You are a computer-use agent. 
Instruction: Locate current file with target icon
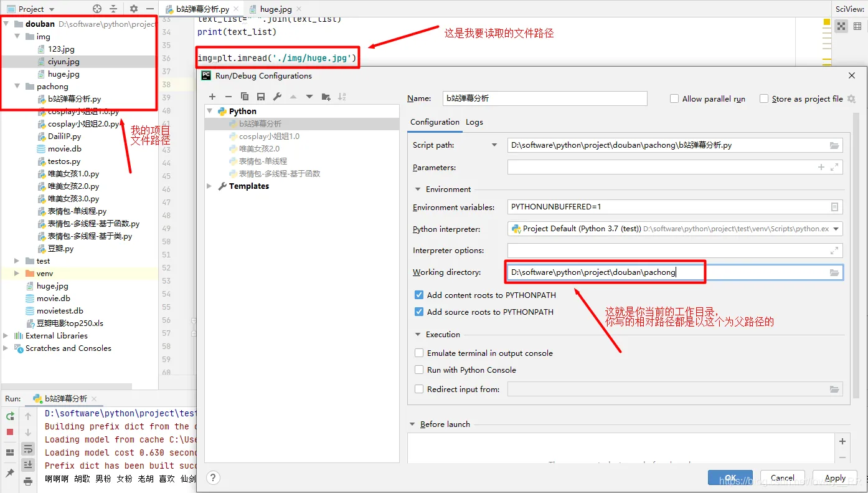[97, 9]
